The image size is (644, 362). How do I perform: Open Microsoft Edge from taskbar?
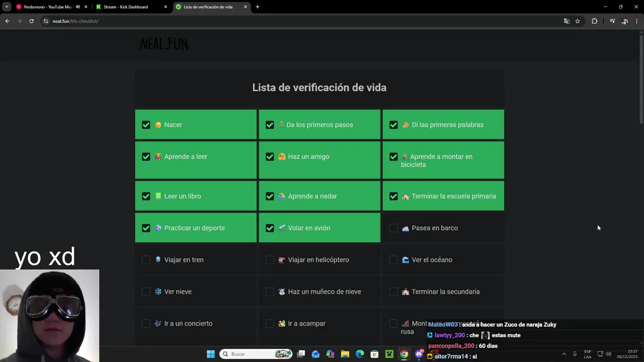click(360, 354)
